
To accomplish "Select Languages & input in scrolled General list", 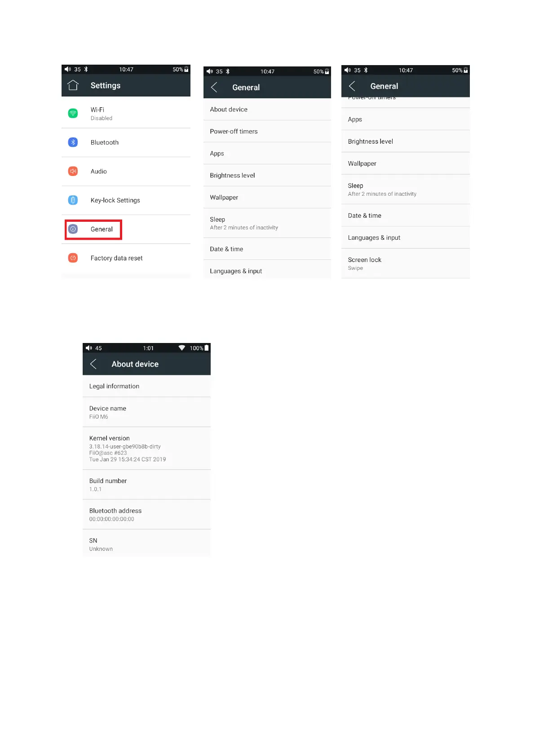I will coord(374,238).
